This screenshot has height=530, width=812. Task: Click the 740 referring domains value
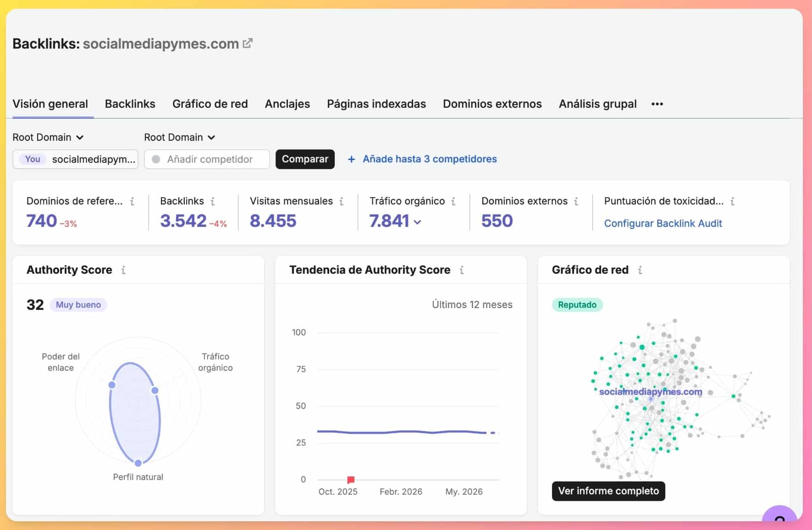(42, 221)
